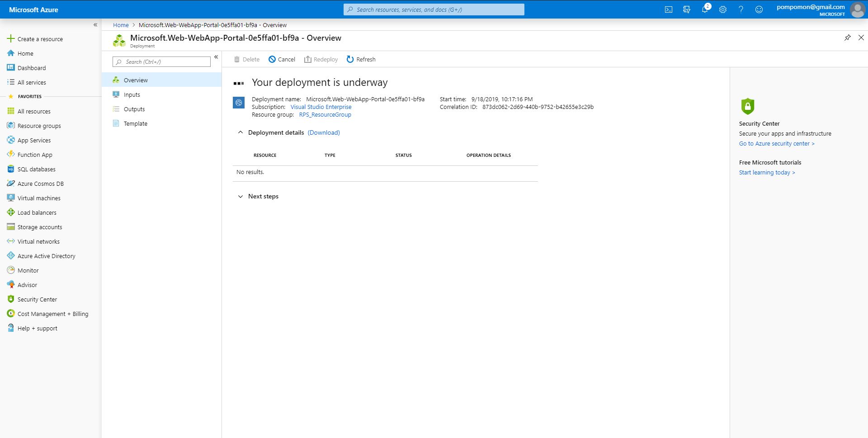This screenshot has width=868, height=438.
Task: Open portal settings gear
Action: pyautogui.click(x=723, y=9)
